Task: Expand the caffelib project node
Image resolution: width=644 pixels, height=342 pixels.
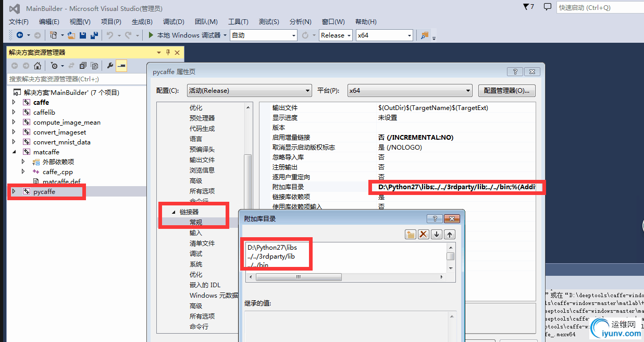Action: click(x=14, y=112)
